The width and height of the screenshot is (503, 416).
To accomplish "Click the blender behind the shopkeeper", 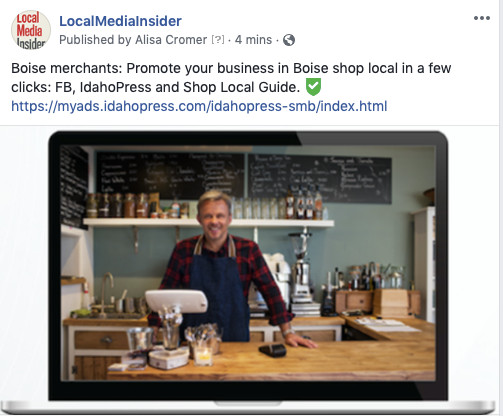I will coord(301,265).
